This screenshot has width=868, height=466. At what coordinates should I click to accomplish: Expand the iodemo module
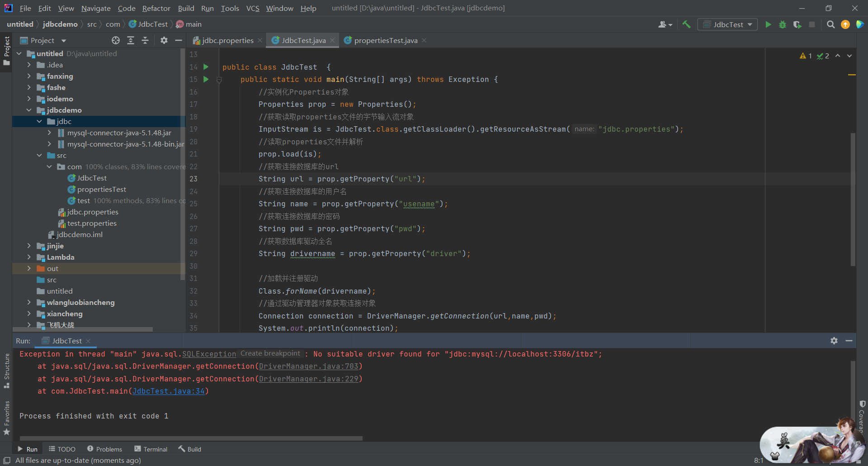pyautogui.click(x=29, y=99)
